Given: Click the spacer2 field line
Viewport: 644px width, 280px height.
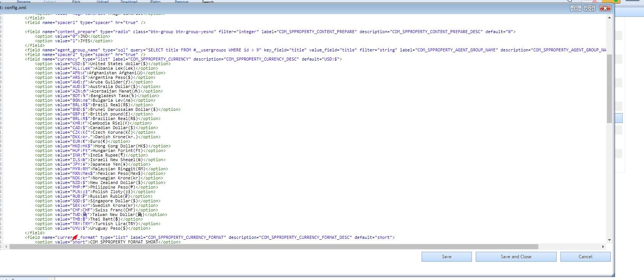Looking at the screenshot, I should [x=85, y=54].
